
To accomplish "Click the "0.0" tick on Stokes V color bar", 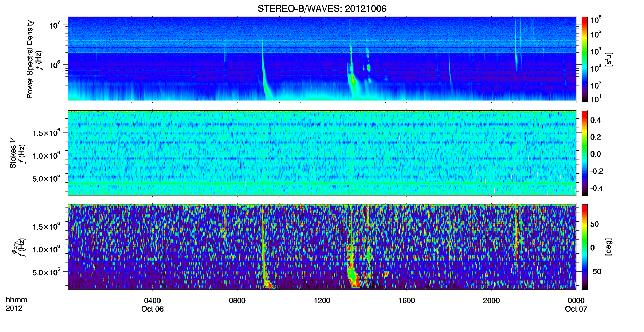I will (x=595, y=154).
